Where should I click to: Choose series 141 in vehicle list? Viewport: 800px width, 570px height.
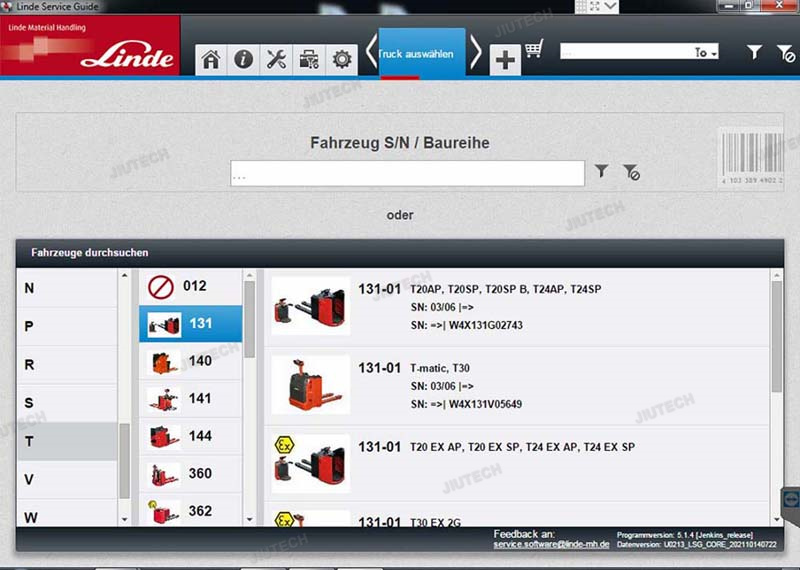[190, 398]
